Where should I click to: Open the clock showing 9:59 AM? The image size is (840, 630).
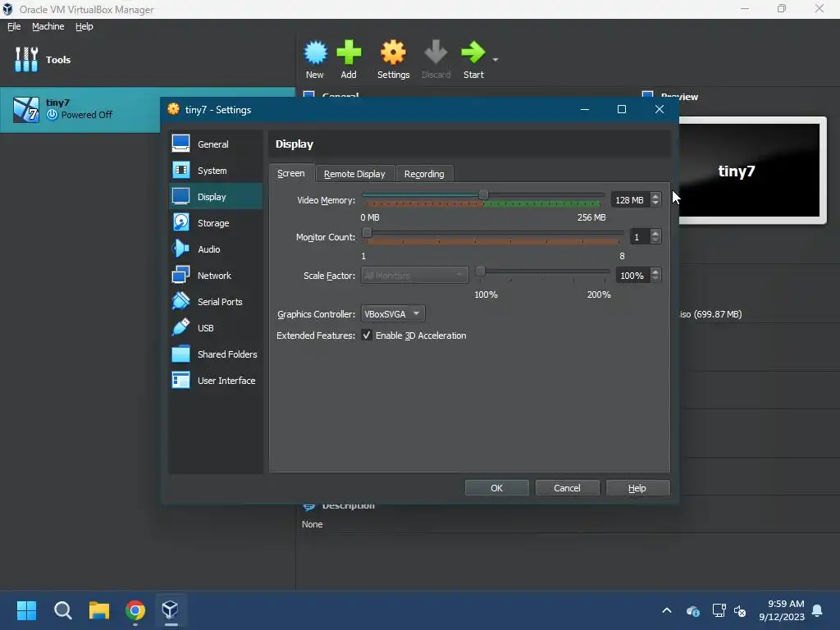tap(782, 610)
